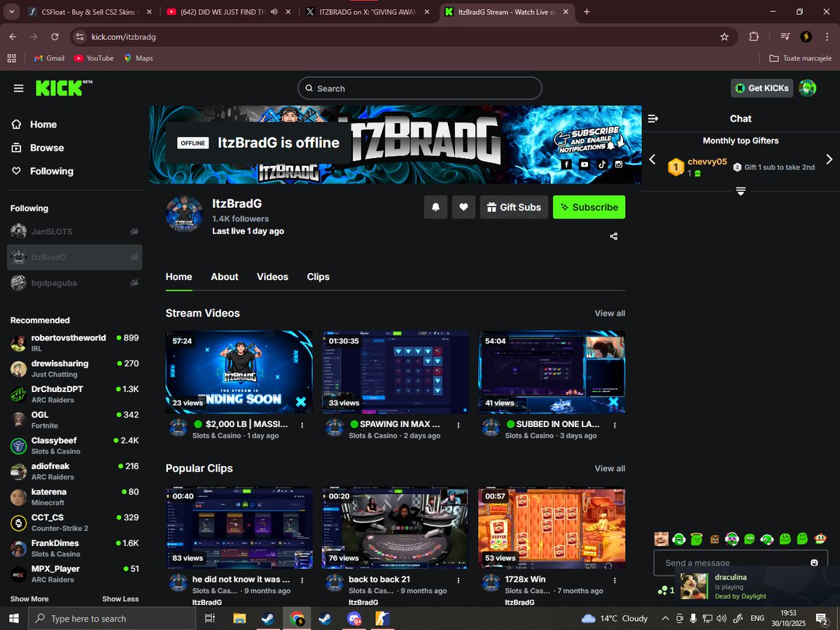Expand the gifters leaderboard with the down arrow
This screenshot has height=630, width=840.
pos(741,191)
